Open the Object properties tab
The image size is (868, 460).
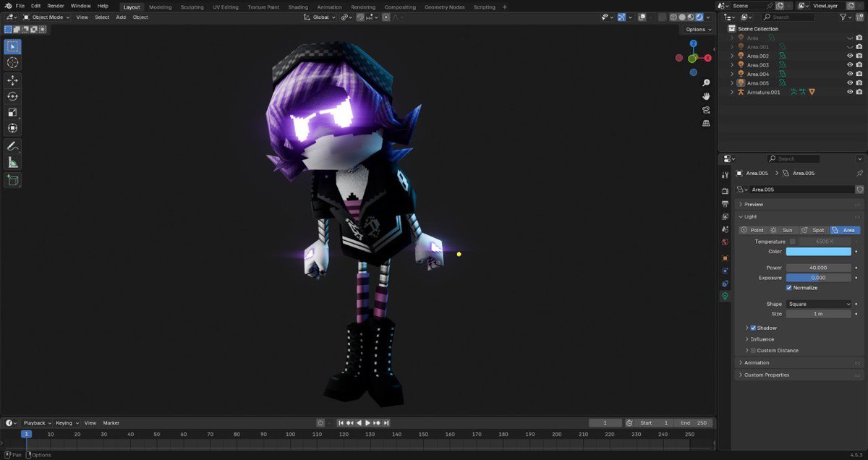[x=725, y=258]
